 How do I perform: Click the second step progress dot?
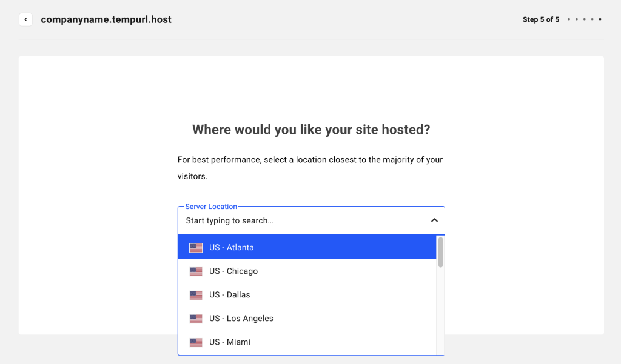(576, 19)
